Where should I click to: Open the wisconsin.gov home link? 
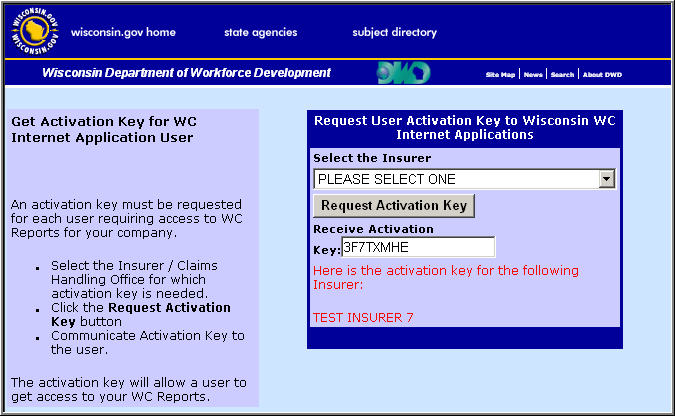pyautogui.click(x=123, y=32)
